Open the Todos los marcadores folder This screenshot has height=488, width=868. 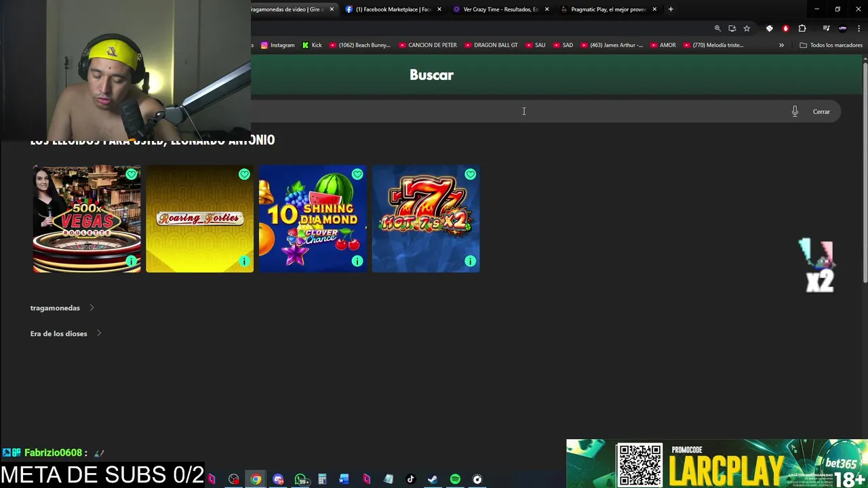[x=831, y=45]
